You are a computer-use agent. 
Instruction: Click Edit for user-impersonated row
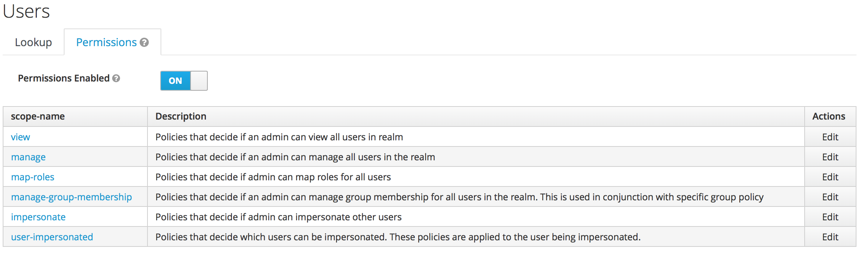pos(830,237)
